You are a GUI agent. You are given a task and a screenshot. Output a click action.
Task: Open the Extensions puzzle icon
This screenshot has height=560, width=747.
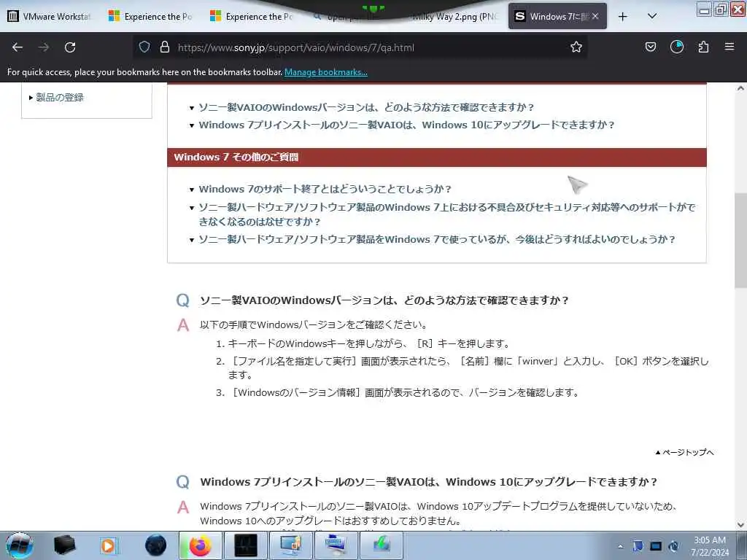coord(703,47)
